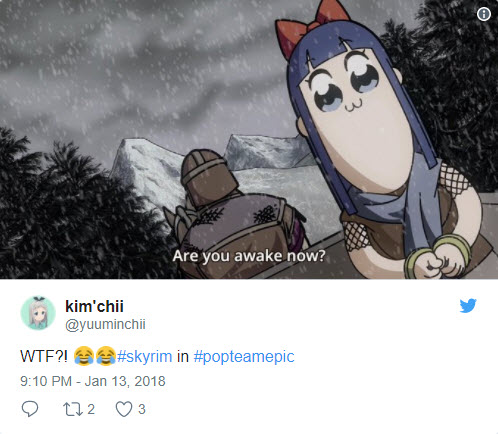498x434 pixels.
Task: View the like count of 3
Action: [x=142, y=409]
